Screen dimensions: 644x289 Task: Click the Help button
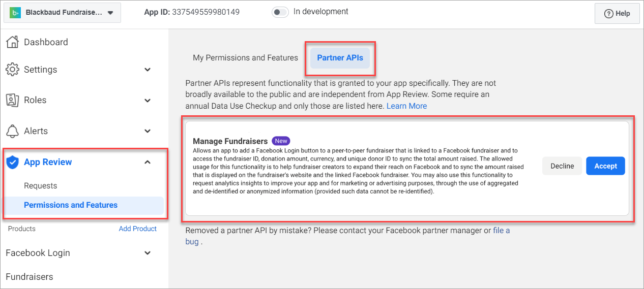(x=617, y=14)
